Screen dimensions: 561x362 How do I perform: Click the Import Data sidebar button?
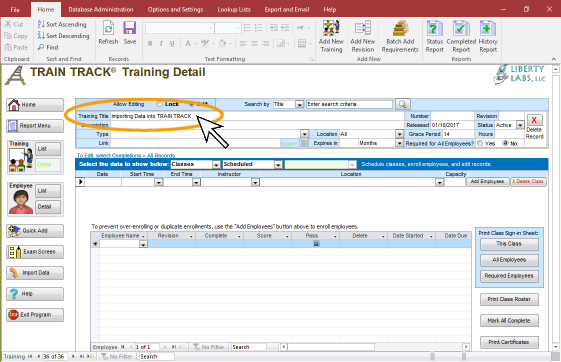tap(35, 273)
